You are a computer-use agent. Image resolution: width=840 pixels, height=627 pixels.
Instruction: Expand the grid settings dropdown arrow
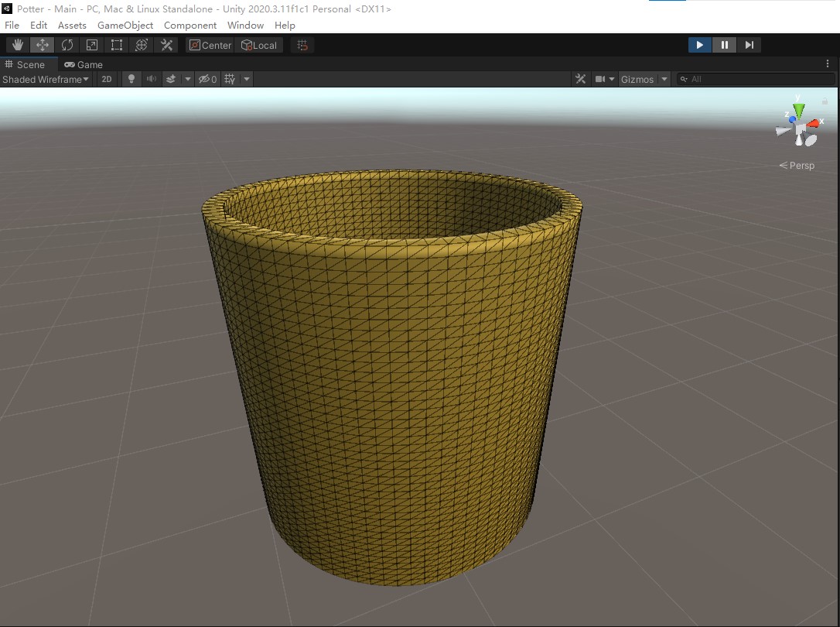(x=247, y=79)
